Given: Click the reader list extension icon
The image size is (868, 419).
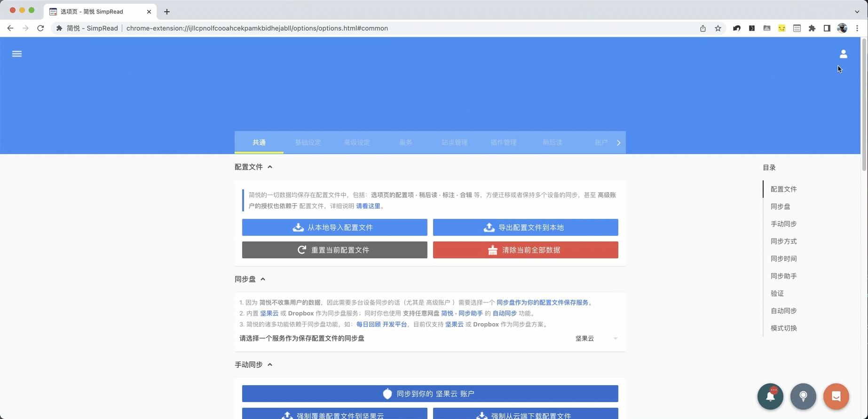Looking at the screenshot, I should (797, 28).
